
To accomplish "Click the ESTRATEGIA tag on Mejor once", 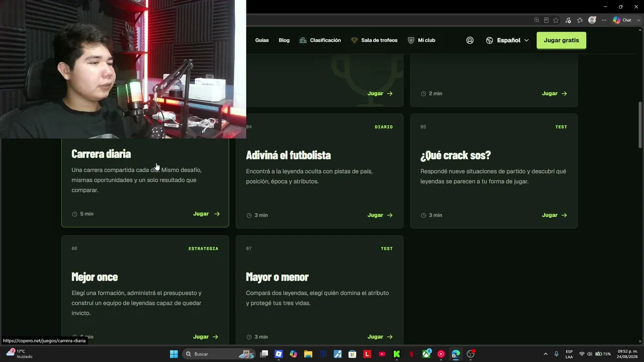I will coord(203,248).
